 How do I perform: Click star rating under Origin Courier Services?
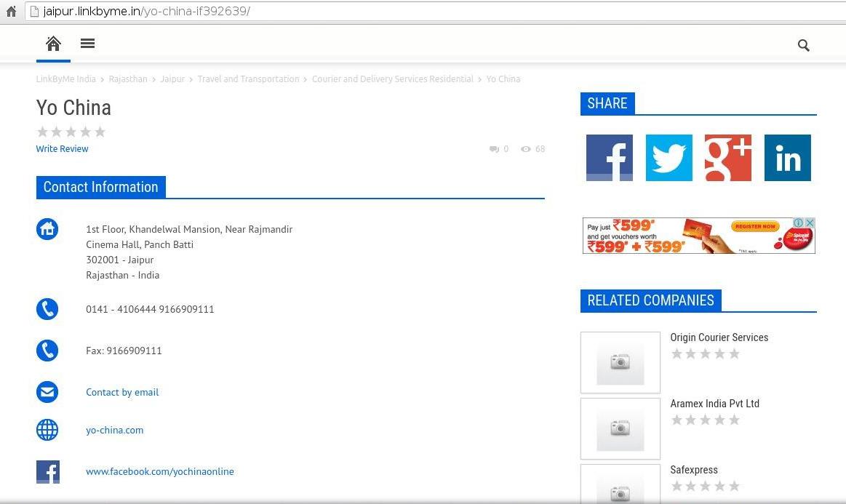click(705, 354)
